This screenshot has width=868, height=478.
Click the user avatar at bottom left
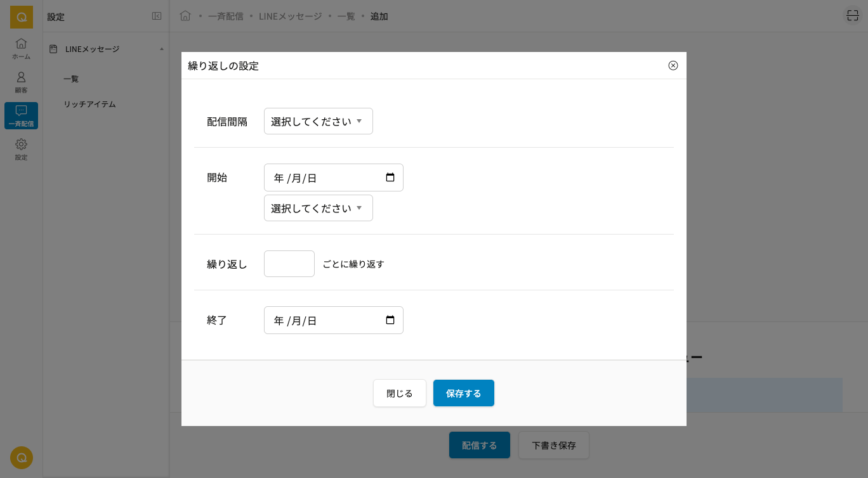click(x=21, y=457)
